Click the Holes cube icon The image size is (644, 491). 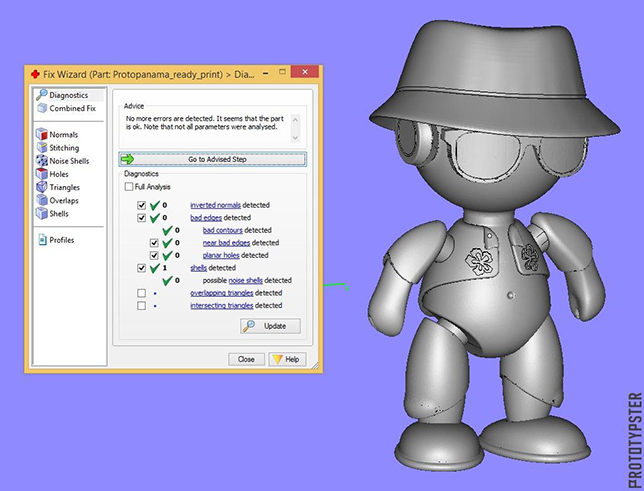pos(42,174)
